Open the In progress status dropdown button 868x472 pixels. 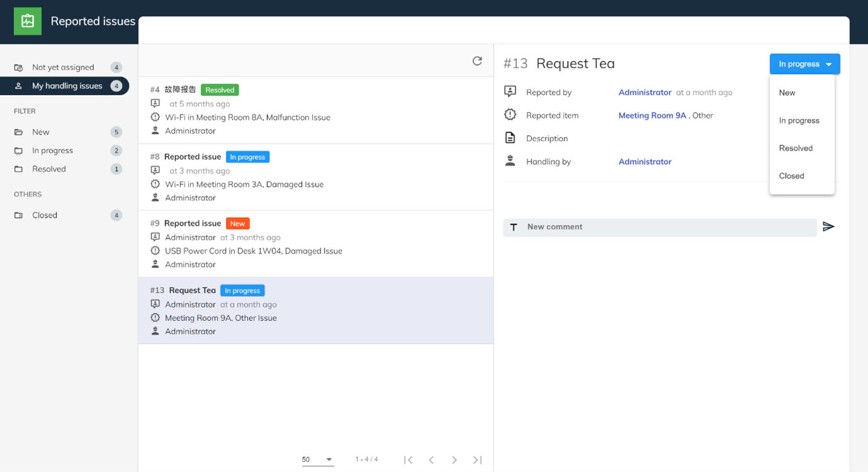pyautogui.click(x=804, y=64)
